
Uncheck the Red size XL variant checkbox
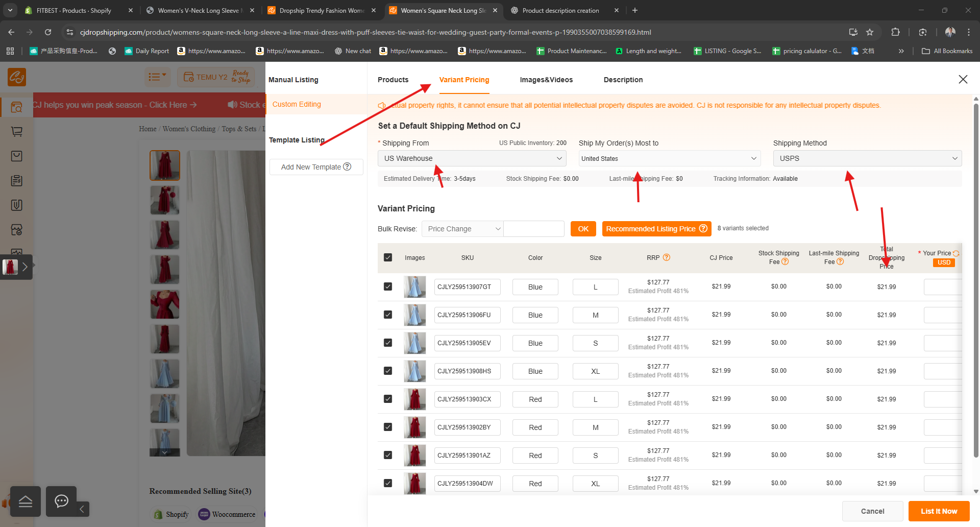388,483
